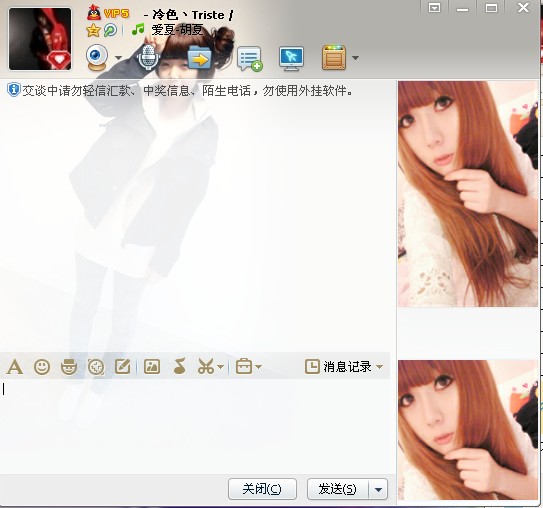
Task: Expand the webcam options arrow
Action: click(x=118, y=57)
